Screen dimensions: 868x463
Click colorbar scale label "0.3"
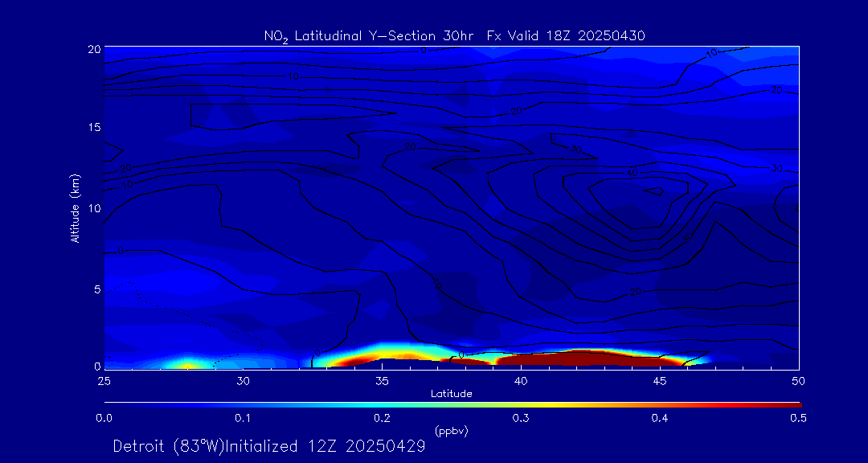520,419
